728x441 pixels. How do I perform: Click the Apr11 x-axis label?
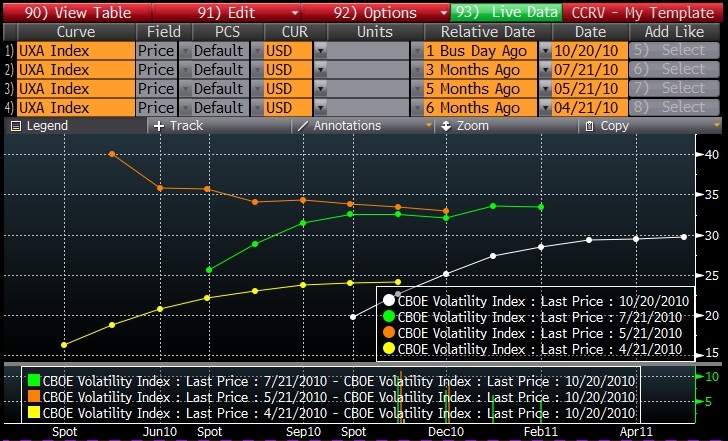636,432
